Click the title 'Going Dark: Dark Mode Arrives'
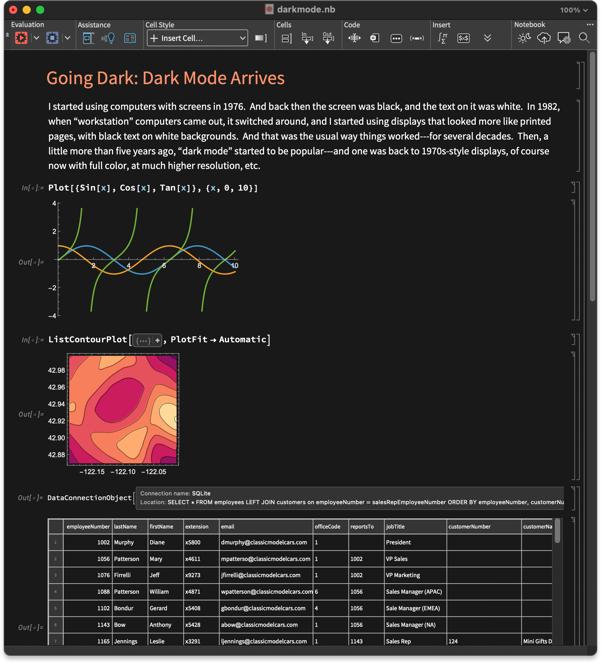The image size is (601, 663). click(x=165, y=78)
